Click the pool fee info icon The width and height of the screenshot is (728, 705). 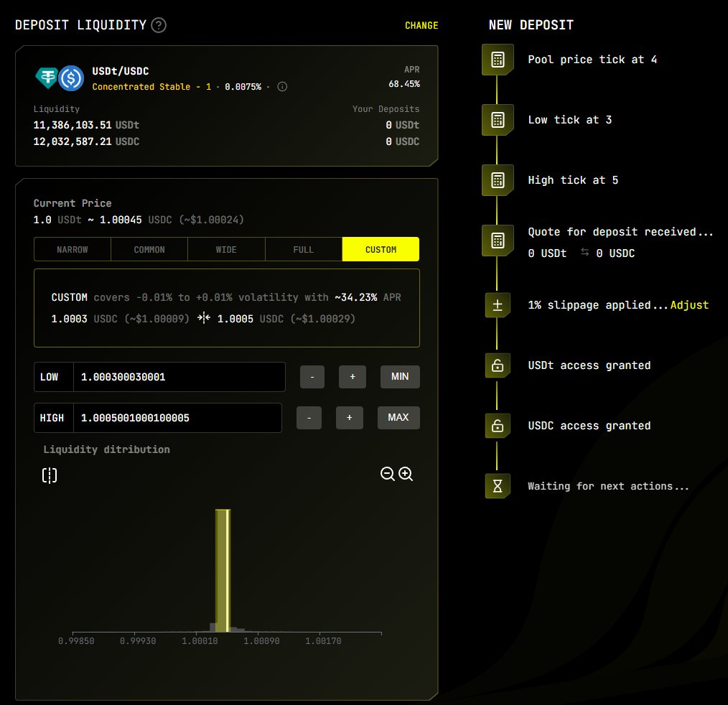click(x=282, y=87)
